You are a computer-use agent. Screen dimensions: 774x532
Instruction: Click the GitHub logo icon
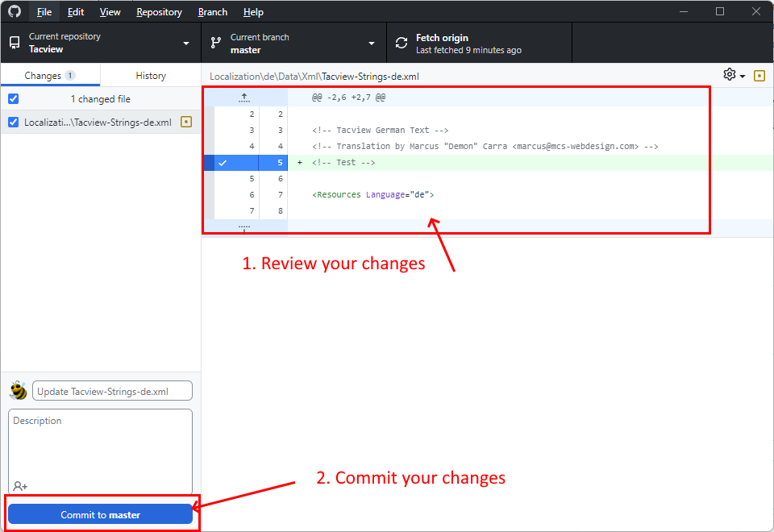pyautogui.click(x=15, y=11)
